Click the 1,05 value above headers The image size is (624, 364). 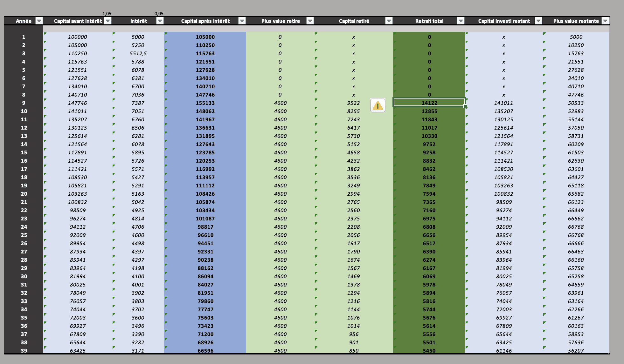pyautogui.click(x=107, y=13)
